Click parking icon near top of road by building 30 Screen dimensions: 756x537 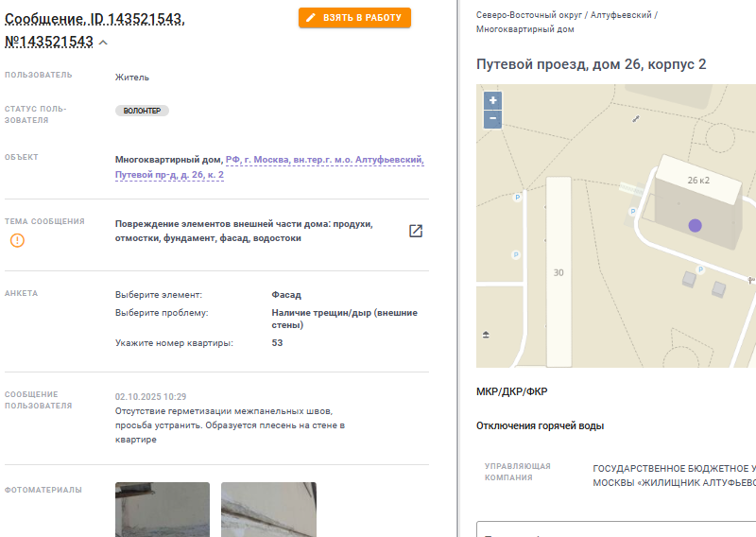[517, 197]
